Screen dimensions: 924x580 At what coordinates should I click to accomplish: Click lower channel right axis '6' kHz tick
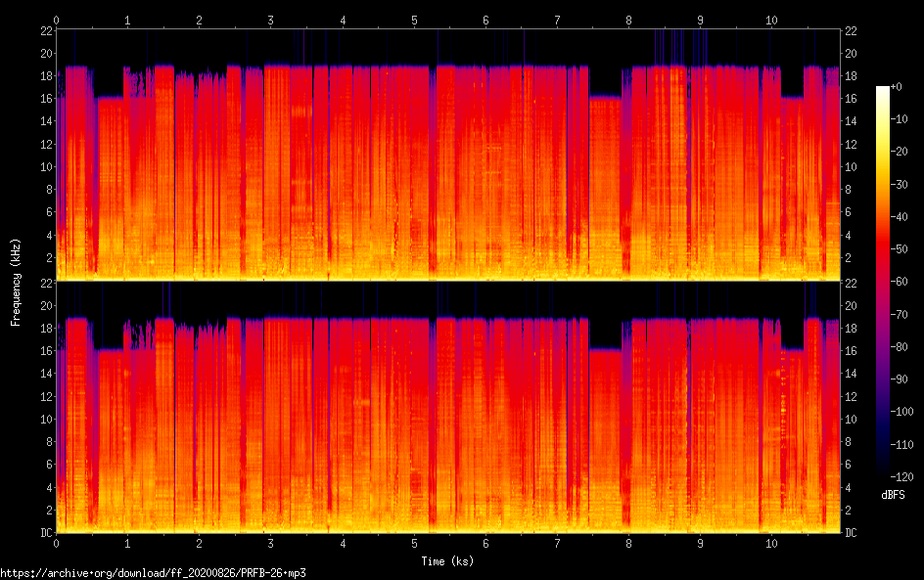point(848,465)
